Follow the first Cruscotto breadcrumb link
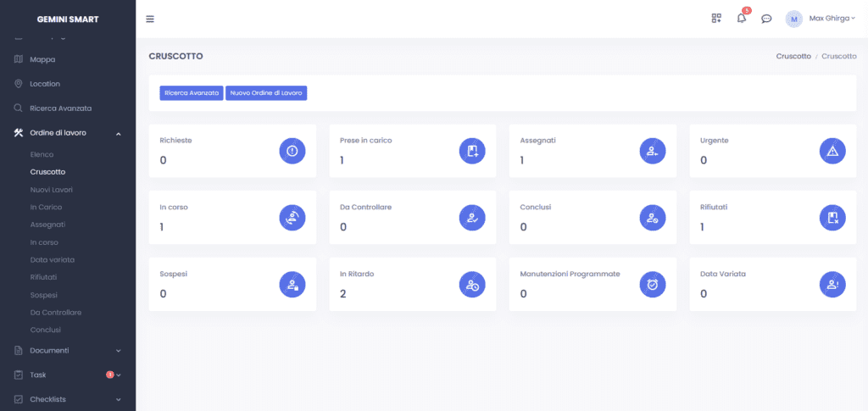Screen dimensions: 868x411 (793, 57)
